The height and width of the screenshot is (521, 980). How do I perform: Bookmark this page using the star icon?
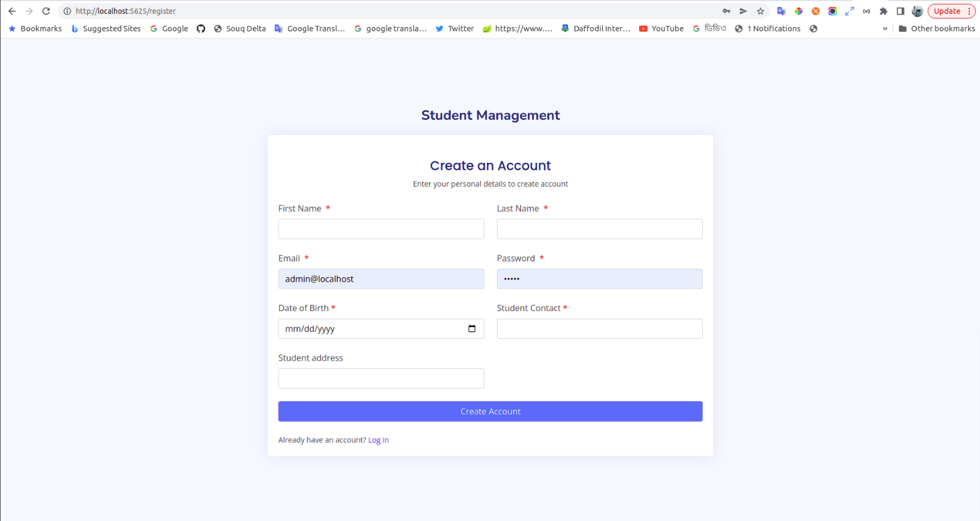click(761, 11)
